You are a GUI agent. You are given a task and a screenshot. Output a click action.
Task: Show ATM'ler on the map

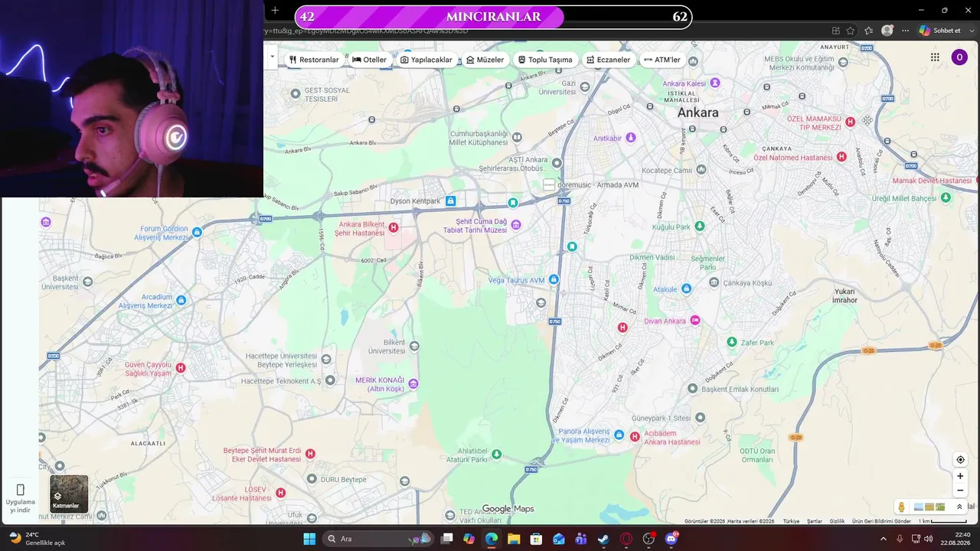click(x=662, y=60)
